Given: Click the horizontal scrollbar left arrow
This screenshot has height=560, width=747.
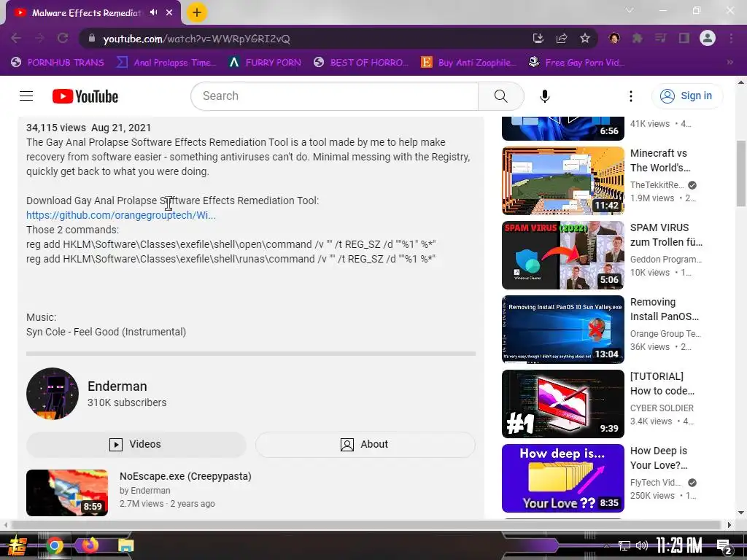Looking at the screenshot, I should click(x=5, y=525).
